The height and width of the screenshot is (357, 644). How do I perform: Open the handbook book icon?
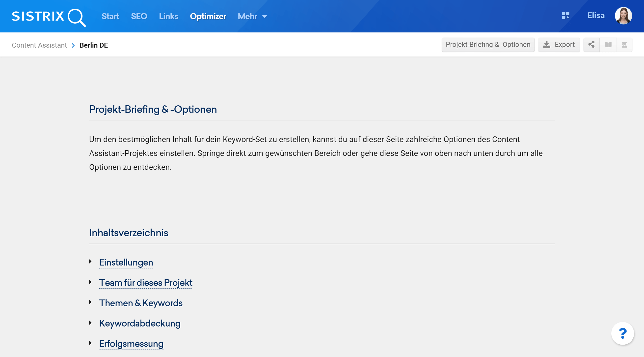[608, 45]
